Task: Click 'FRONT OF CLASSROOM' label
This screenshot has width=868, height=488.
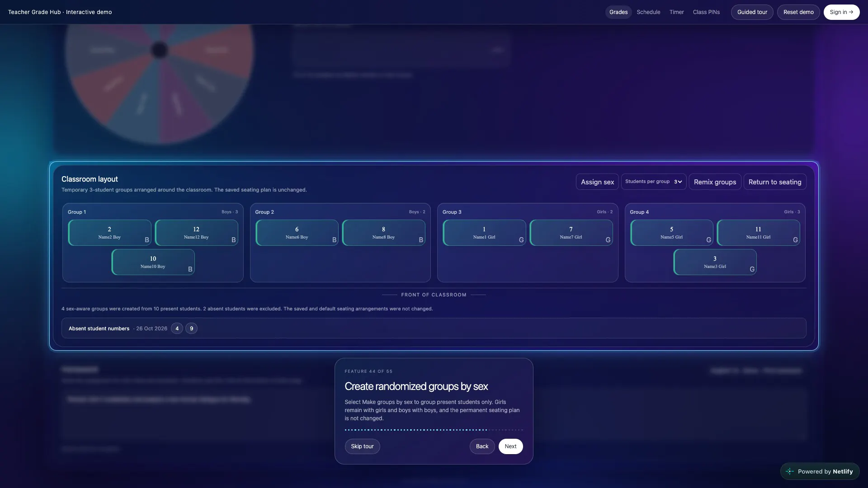Action: click(434, 295)
